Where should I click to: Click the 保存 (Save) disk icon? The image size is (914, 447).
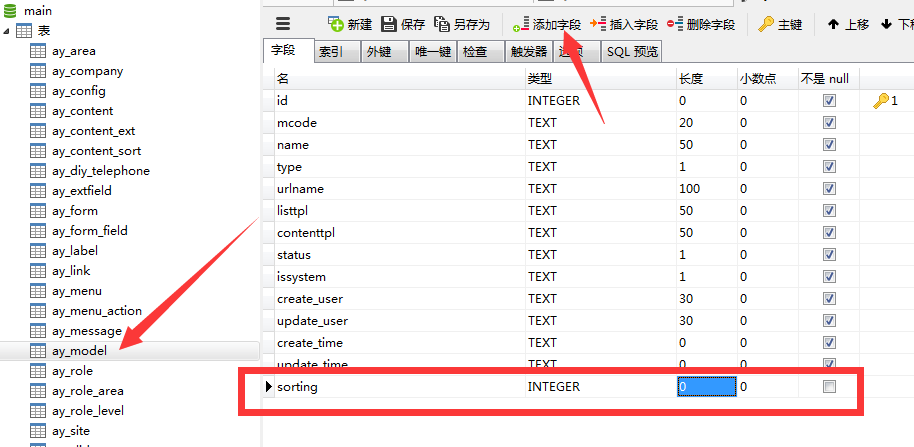[x=389, y=24]
